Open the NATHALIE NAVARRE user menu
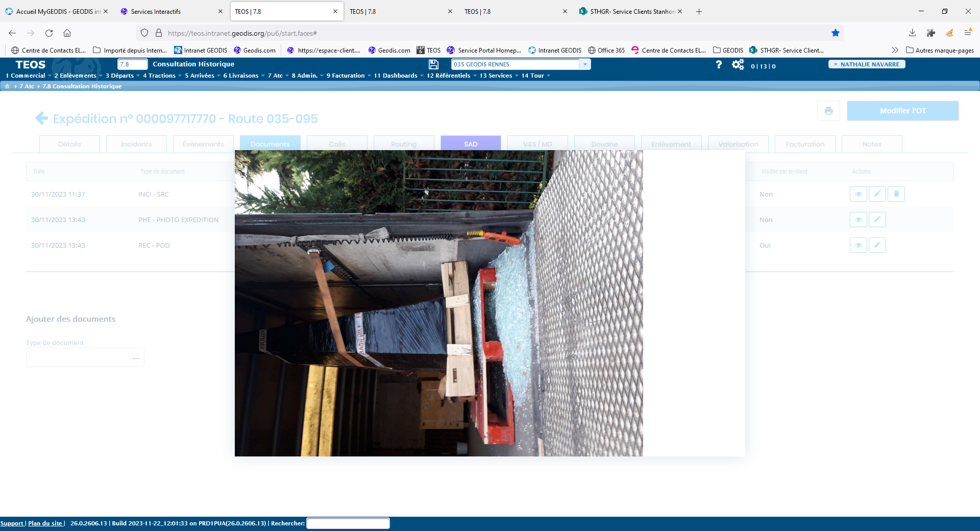Viewport: 980px width, 531px height. tap(866, 64)
